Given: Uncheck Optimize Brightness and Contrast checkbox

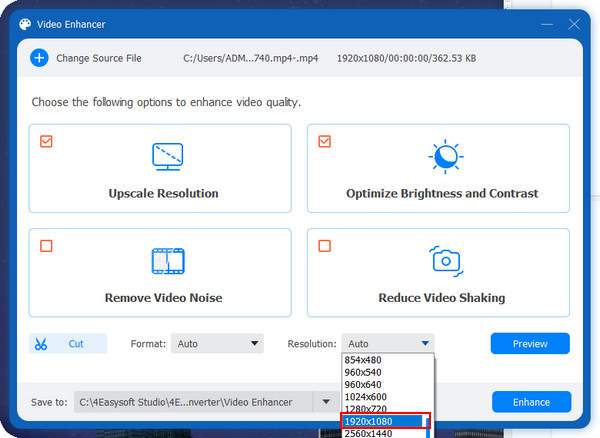Looking at the screenshot, I should [324, 142].
